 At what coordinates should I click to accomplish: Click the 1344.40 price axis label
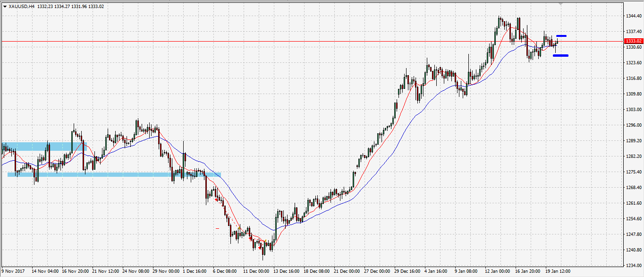click(633, 16)
